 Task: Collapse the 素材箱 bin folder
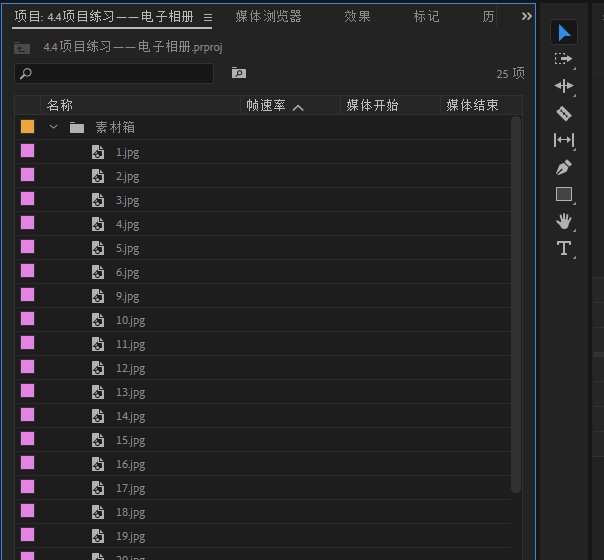[54, 128]
